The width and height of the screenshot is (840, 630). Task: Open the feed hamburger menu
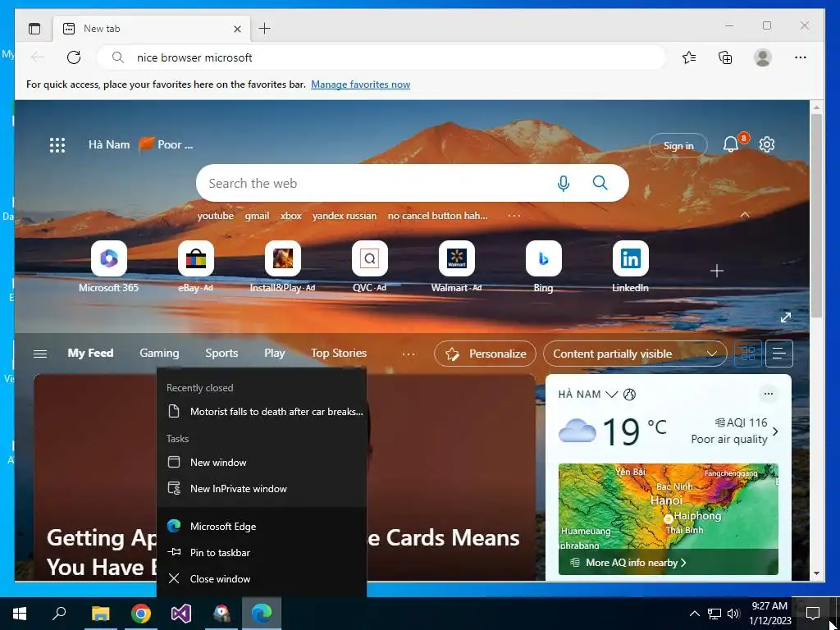coord(40,354)
